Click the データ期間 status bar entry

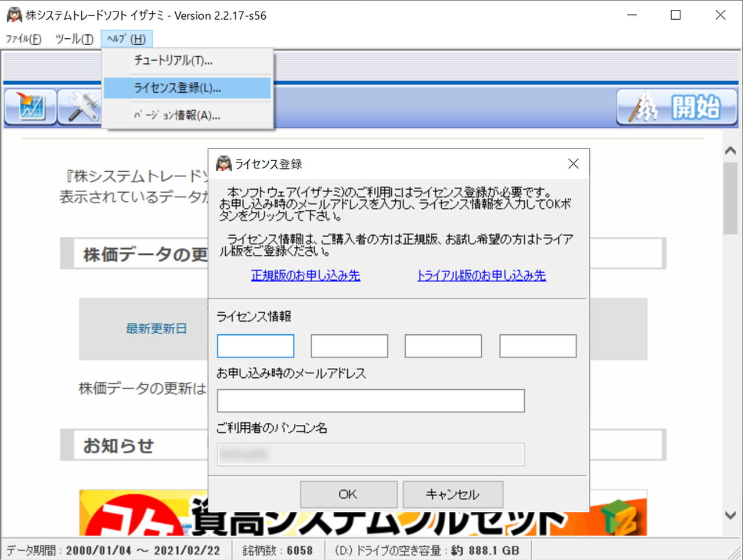coord(114,551)
